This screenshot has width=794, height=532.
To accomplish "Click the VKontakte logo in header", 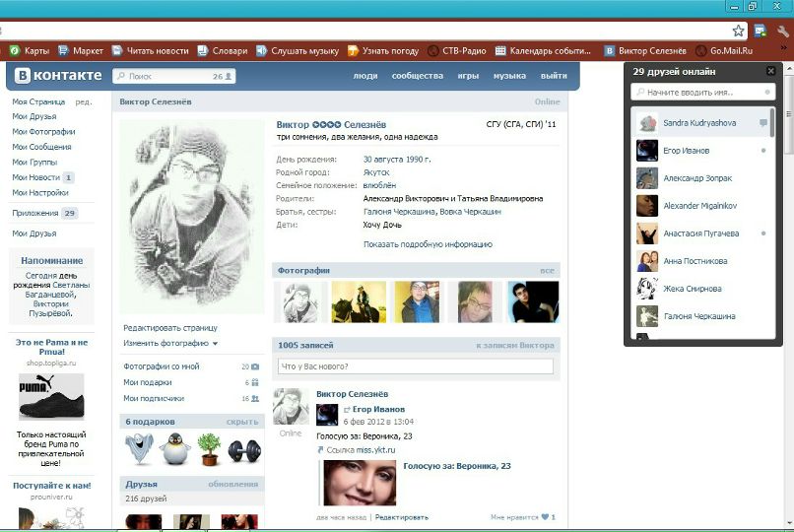I will click(57, 76).
